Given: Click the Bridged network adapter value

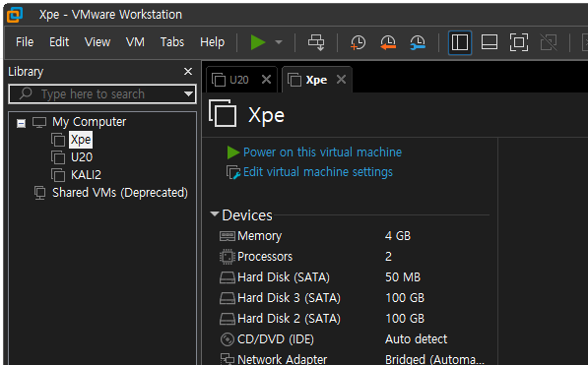Looking at the screenshot, I should point(435,359).
